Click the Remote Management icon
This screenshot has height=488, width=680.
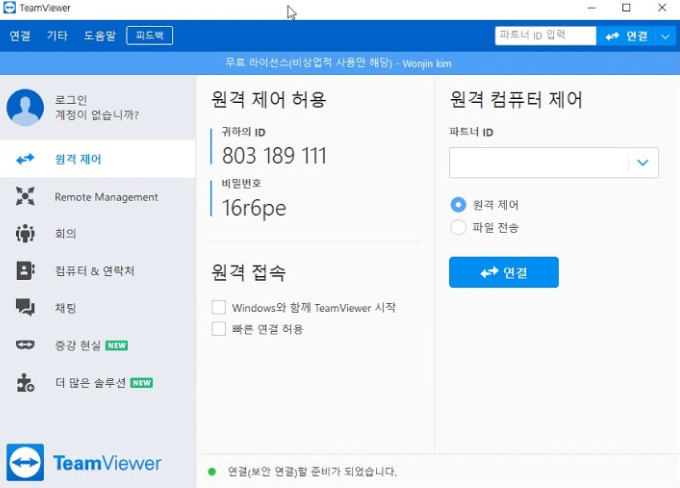[25, 197]
